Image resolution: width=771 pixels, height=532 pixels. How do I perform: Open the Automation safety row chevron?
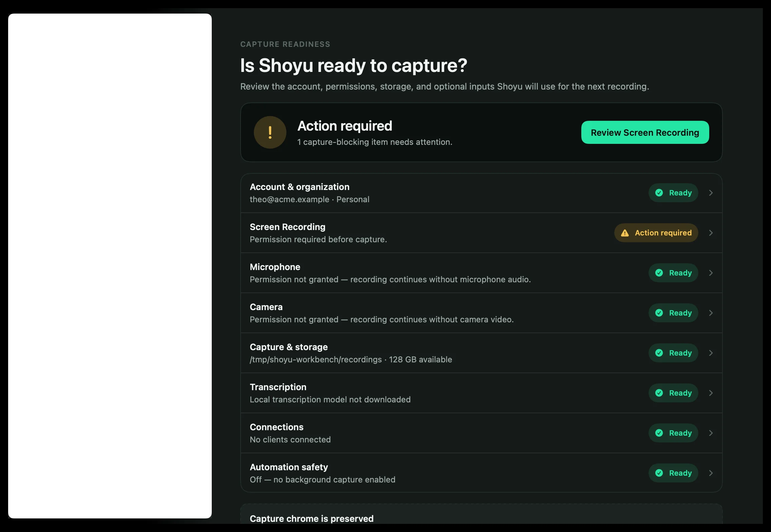(x=711, y=473)
